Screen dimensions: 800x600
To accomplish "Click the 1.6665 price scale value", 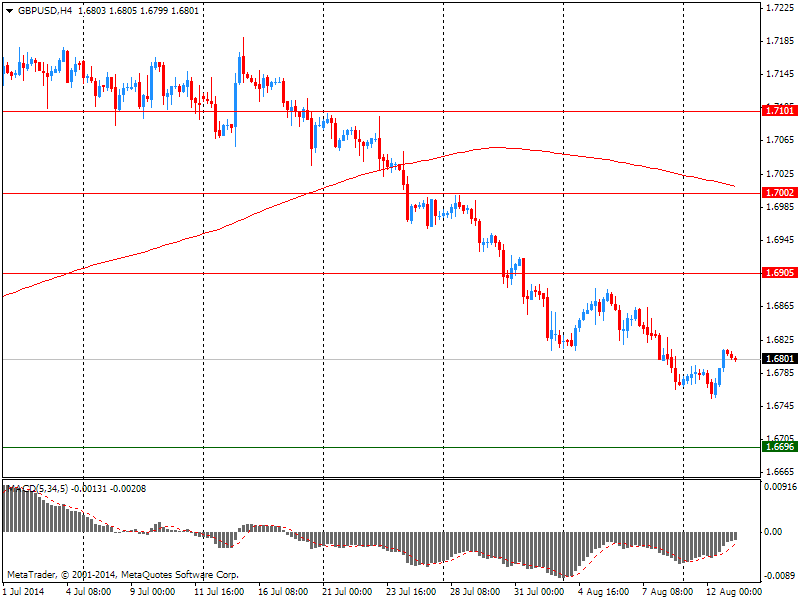I will [x=781, y=472].
